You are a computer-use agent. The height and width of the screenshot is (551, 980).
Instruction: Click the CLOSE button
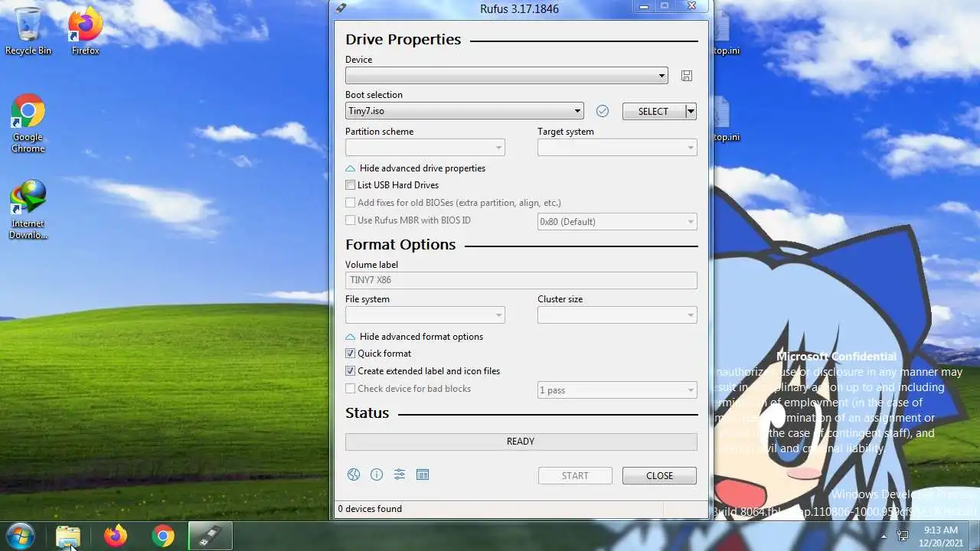659,476
